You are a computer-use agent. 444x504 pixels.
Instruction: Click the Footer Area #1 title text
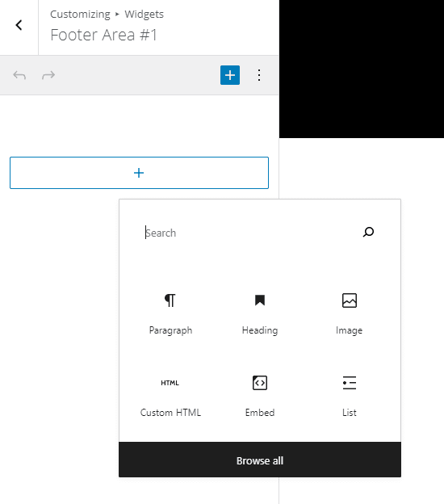[x=104, y=35]
